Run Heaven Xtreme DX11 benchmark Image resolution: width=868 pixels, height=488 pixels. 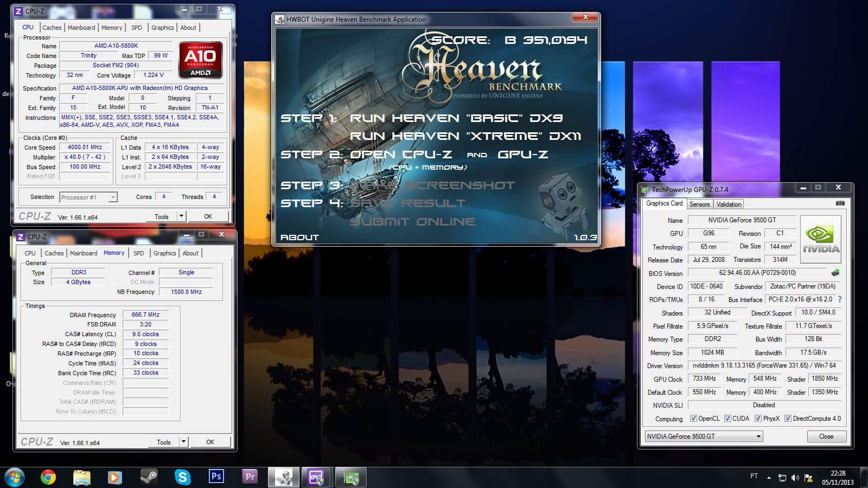(x=465, y=136)
